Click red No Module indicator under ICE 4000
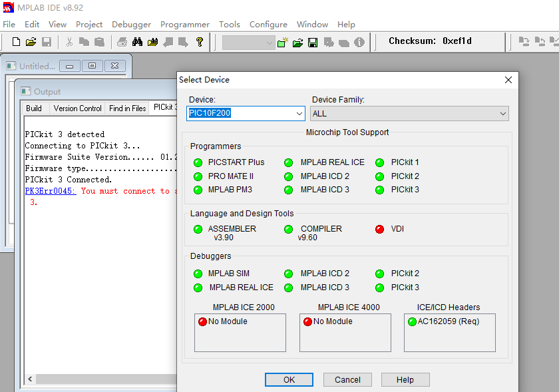559x392 pixels. tap(307, 321)
